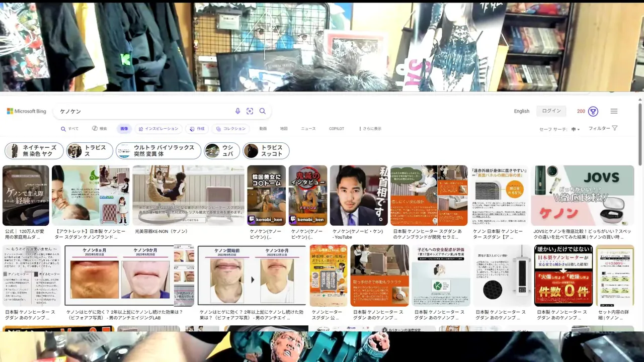This screenshot has height=362, width=644.
Task: Open the 遠赤外線 panel heater image
Action: [x=500, y=196]
